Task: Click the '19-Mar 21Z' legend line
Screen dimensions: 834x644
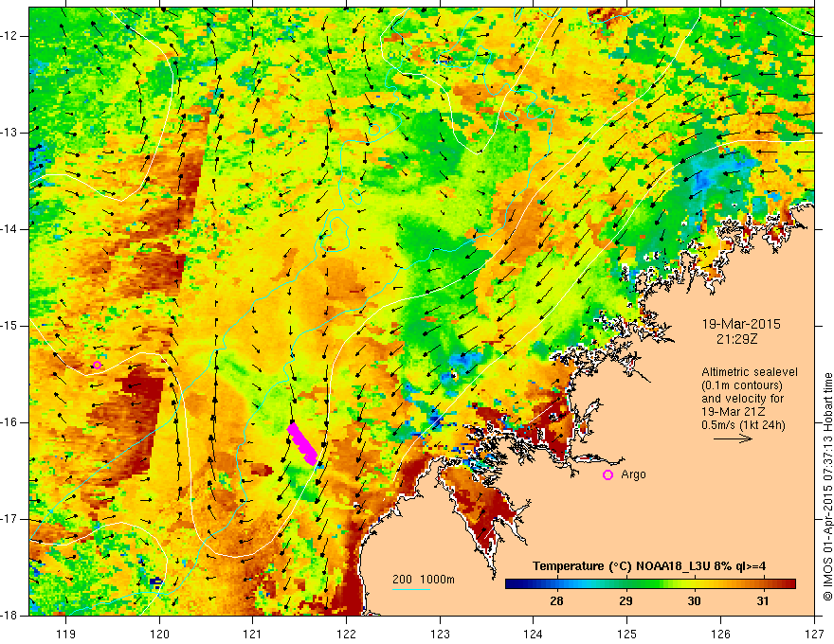Action: point(734,412)
